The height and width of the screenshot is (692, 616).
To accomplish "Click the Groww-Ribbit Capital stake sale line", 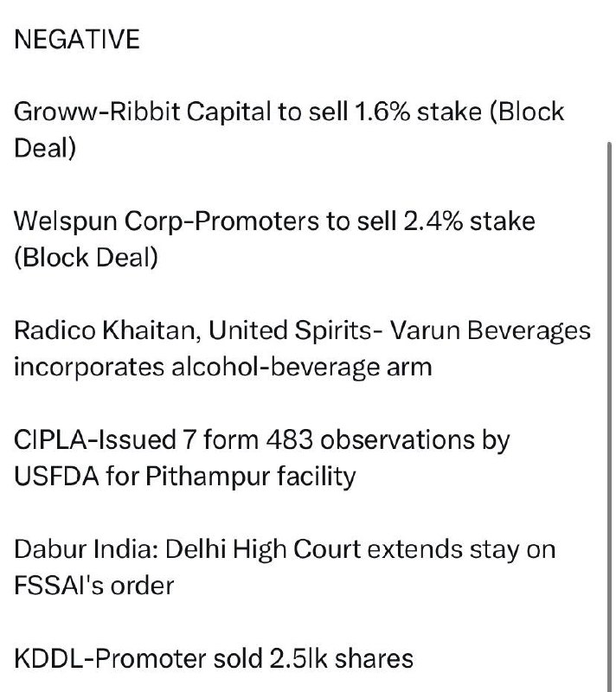I will (289, 112).
